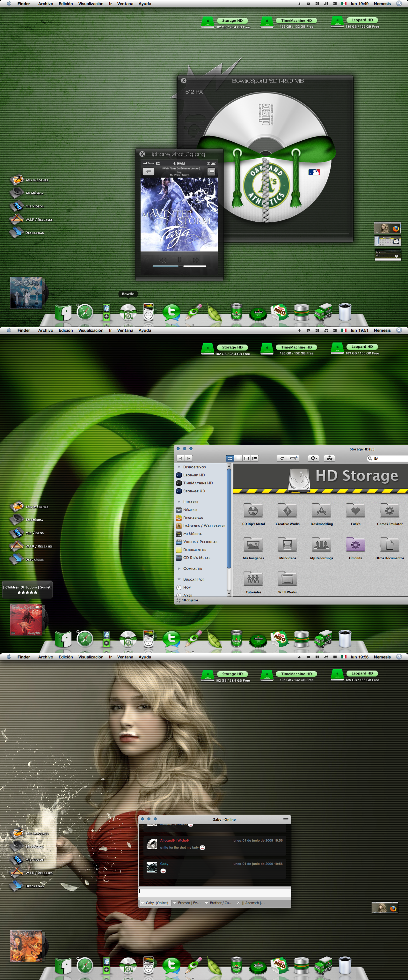
Task: Select the Mis Imágenes folder in Finder window
Action: [x=253, y=545]
